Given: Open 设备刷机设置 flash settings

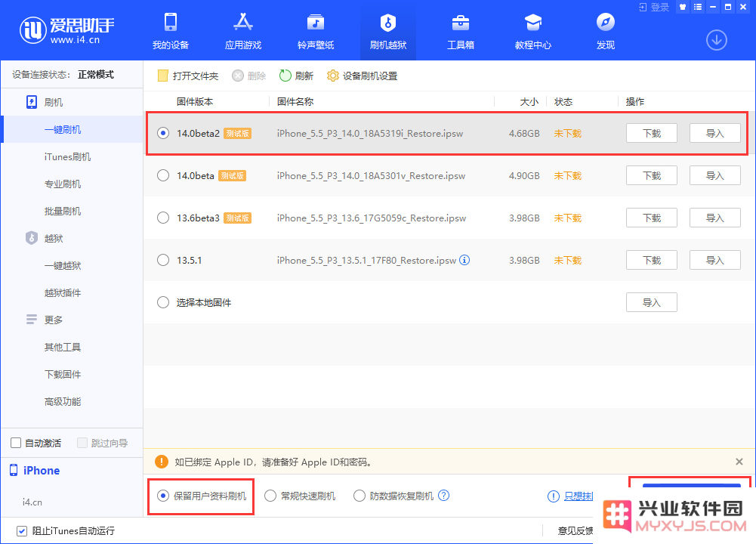Looking at the screenshot, I should 362,76.
